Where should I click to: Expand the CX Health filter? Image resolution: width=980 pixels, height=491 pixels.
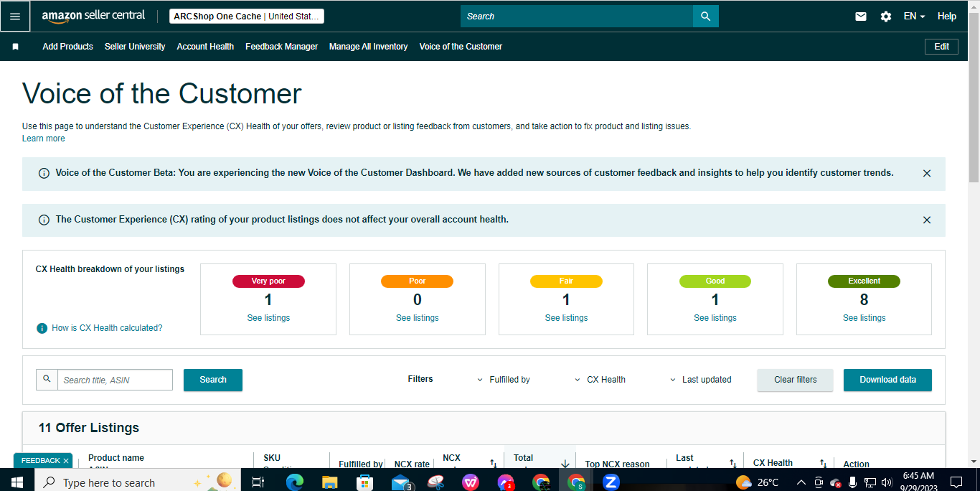600,380
